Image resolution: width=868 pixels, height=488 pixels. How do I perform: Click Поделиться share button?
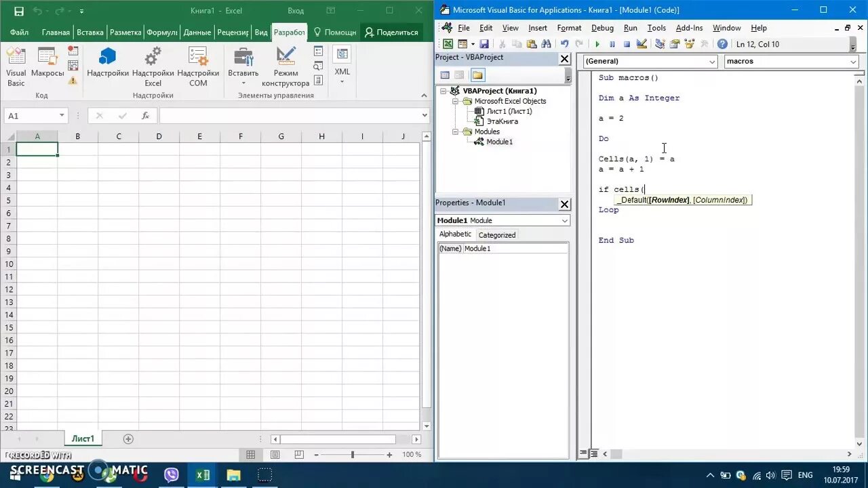(391, 33)
